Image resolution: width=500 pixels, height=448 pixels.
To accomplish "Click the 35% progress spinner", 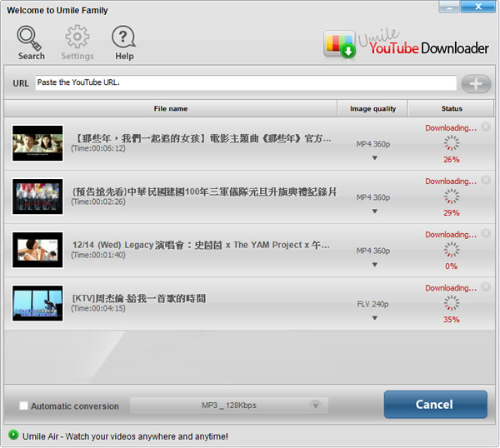I will click(452, 303).
